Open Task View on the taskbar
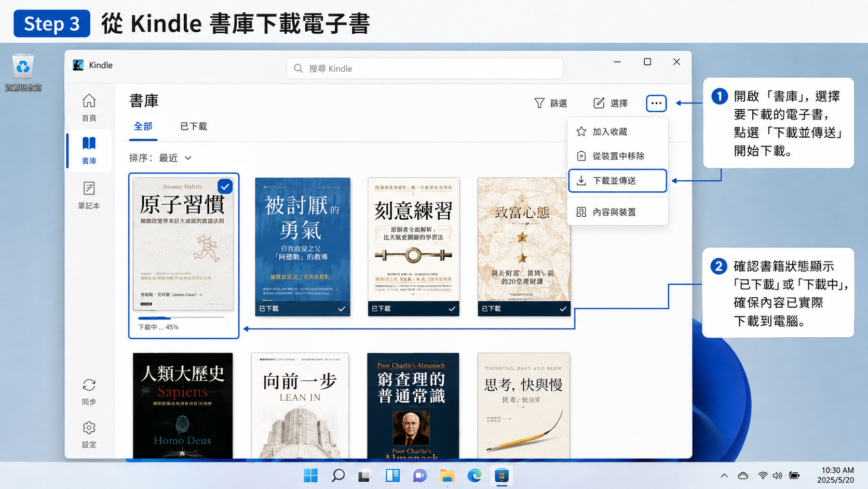This screenshot has width=868, height=489. click(364, 475)
